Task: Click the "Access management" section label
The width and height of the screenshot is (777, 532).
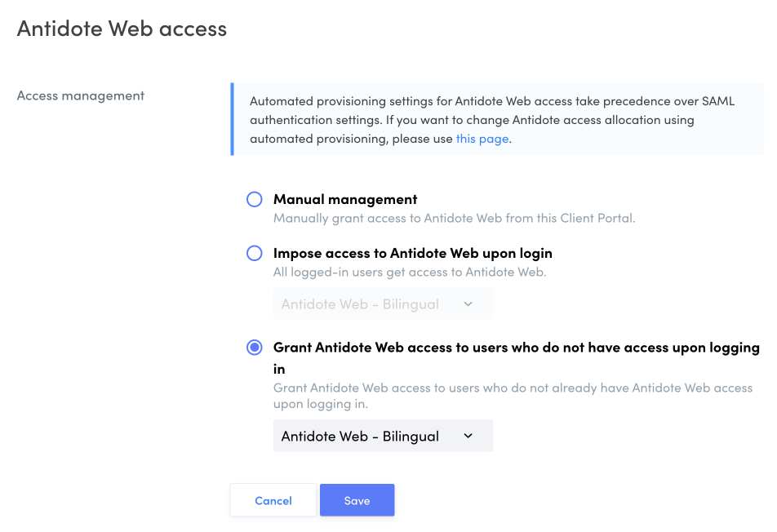Action: 81,95
